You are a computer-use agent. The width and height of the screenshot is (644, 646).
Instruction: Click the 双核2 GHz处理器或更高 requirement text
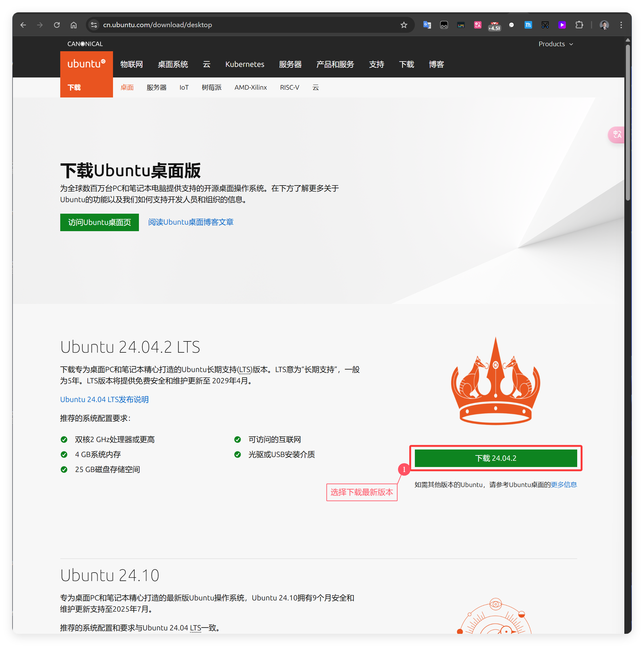click(115, 439)
